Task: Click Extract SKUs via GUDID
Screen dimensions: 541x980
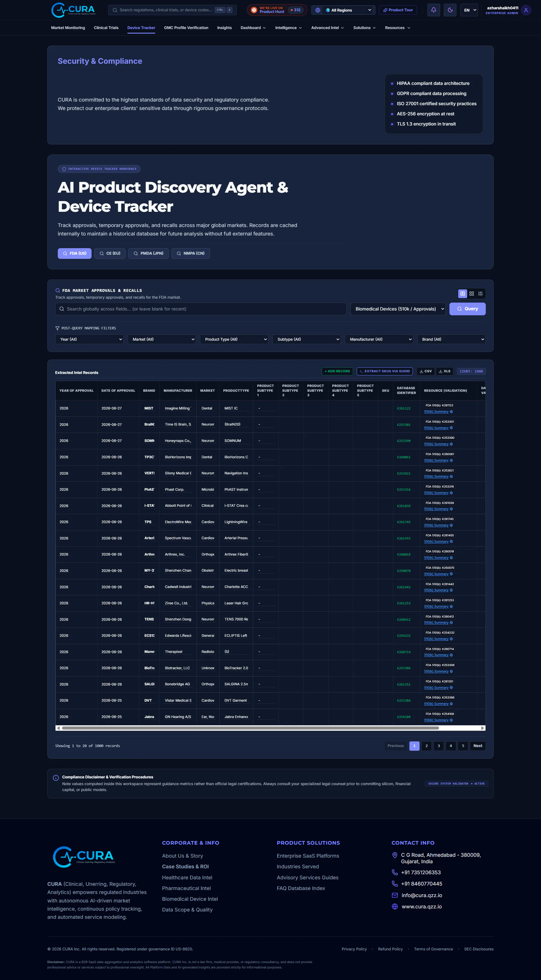Action: 385,371
